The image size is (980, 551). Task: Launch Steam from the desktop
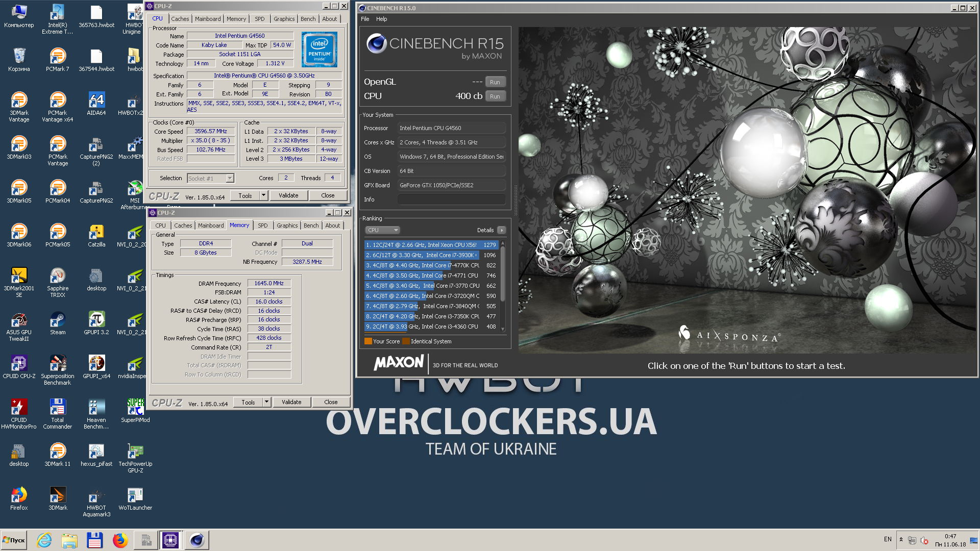pos(58,323)
